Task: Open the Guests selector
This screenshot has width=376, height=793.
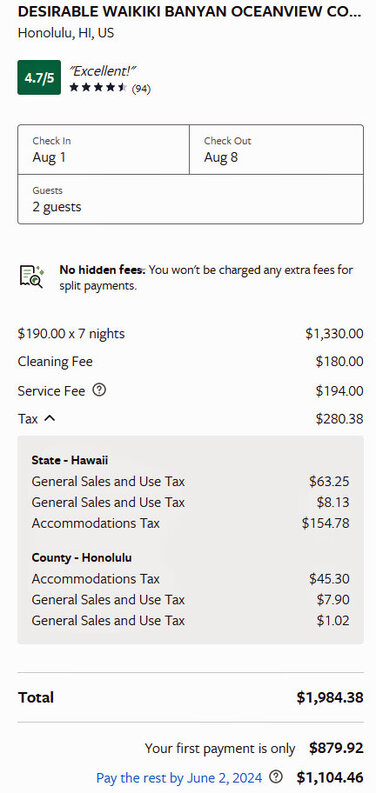Action: point(190,199)
